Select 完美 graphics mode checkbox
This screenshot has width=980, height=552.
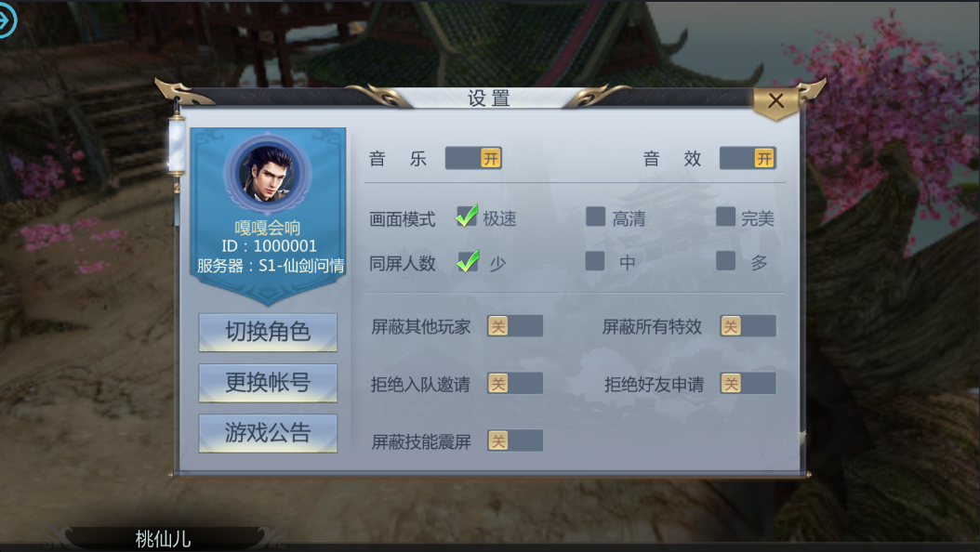725,217
